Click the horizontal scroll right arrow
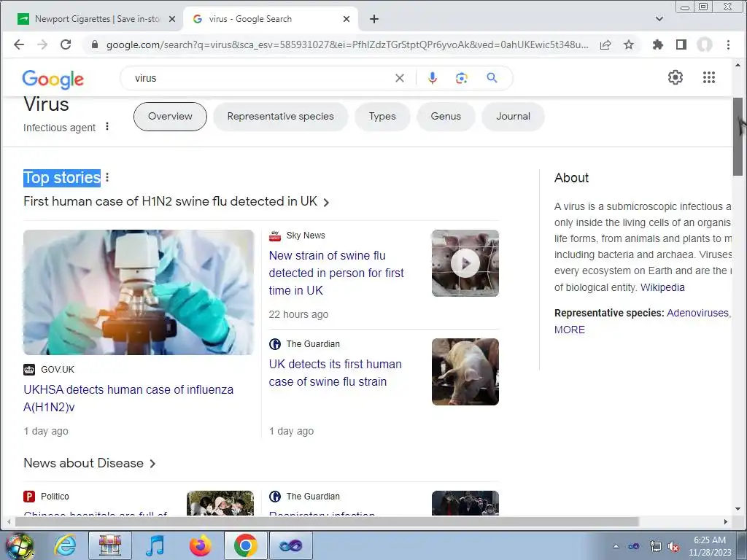747x560 pixels. (725, 522)
